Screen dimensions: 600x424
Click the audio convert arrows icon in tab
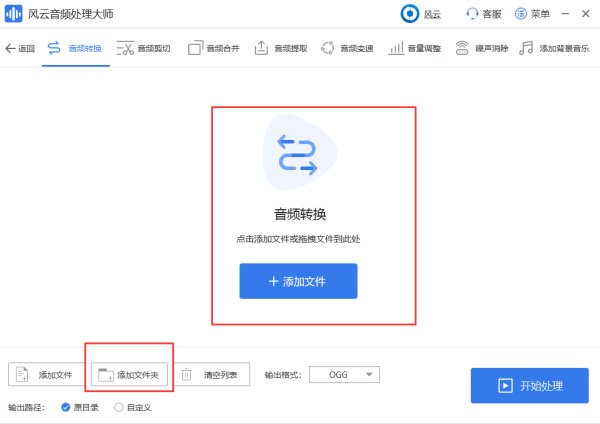[54, 48]
